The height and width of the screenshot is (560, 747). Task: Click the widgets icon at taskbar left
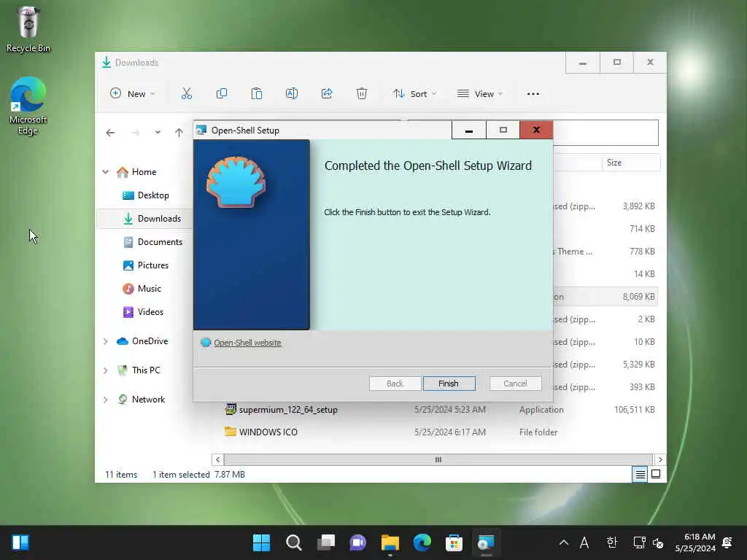(x=20, y=542)
